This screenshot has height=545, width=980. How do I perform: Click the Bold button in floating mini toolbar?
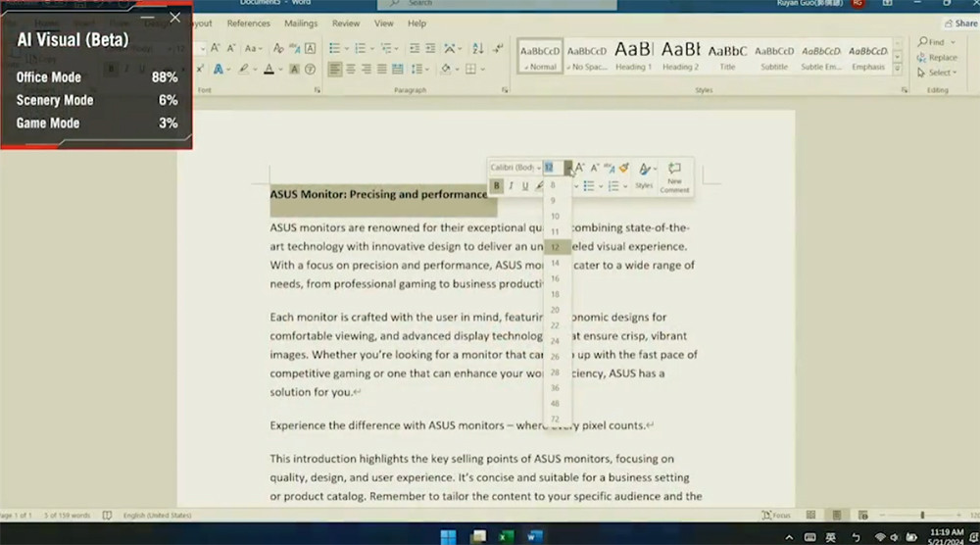click(x=497, y=186)
